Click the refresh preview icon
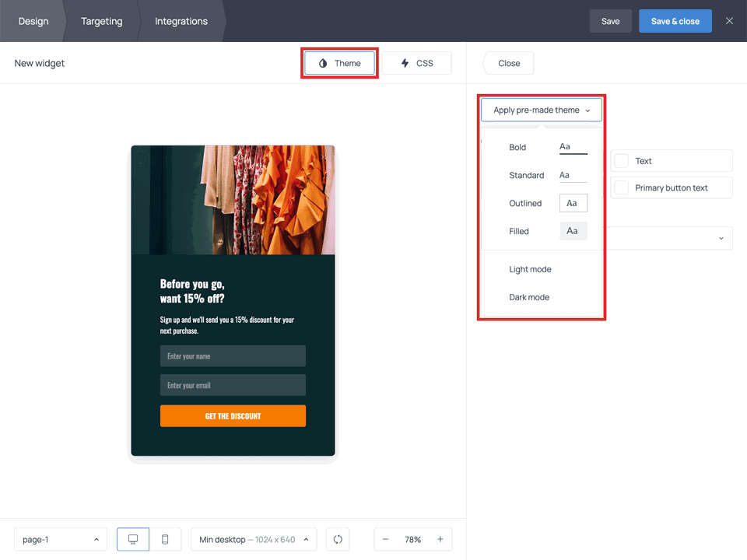This screenshot has height=560, width=747. [x=337, y=539]
